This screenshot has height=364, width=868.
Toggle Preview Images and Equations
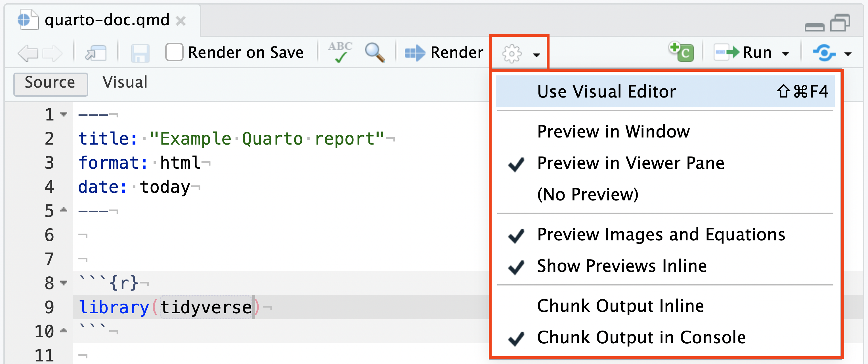click(x=665, y=234)
